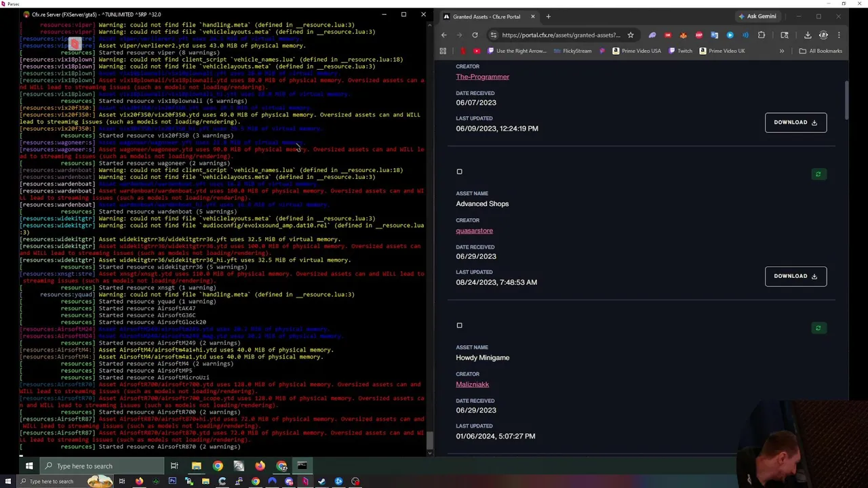
Task: View site information icon in address bar
Action: [494, 35]
